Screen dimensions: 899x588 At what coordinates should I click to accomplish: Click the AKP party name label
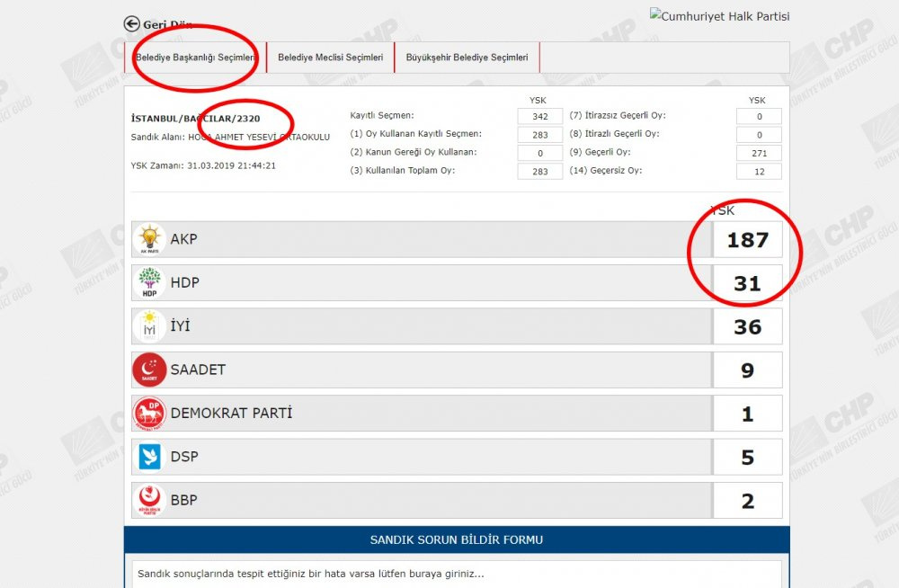tap(183, 239)
